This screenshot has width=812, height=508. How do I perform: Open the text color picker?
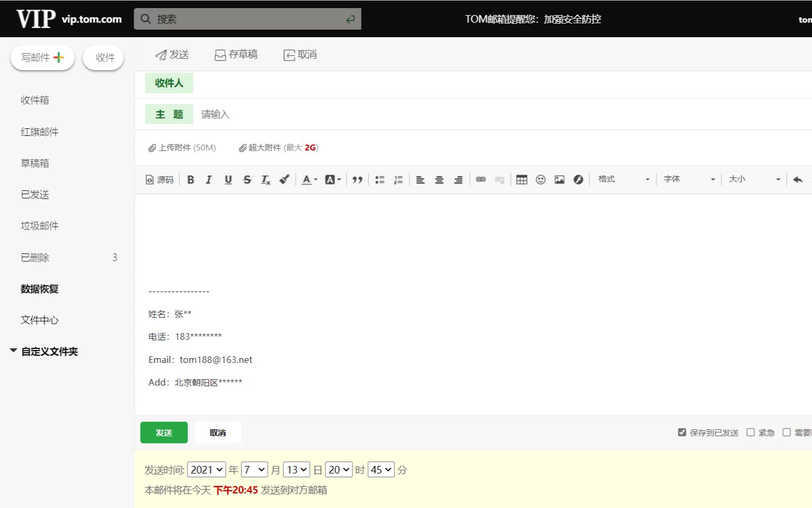tap(309, 180)
